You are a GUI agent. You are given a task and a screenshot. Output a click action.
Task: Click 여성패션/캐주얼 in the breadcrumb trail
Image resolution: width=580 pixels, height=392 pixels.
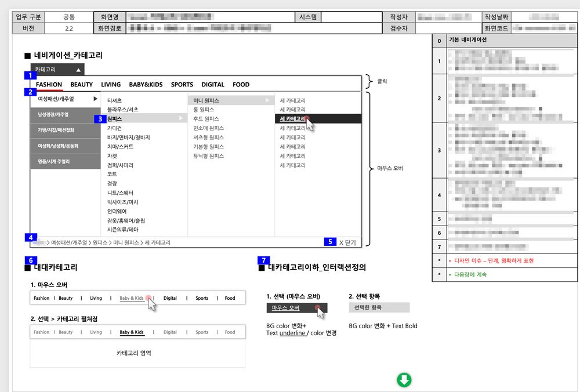(x=68, y=241)
